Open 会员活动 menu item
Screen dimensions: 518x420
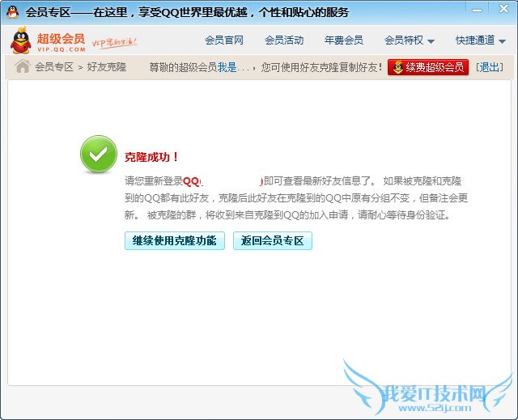[284, 40]
